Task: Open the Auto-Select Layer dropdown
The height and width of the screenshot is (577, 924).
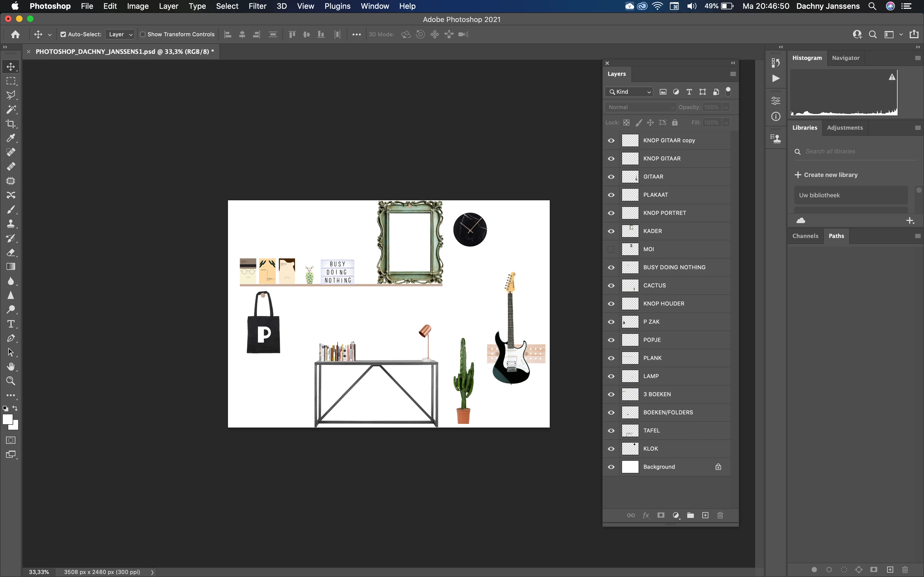Action: pos(120,34)
